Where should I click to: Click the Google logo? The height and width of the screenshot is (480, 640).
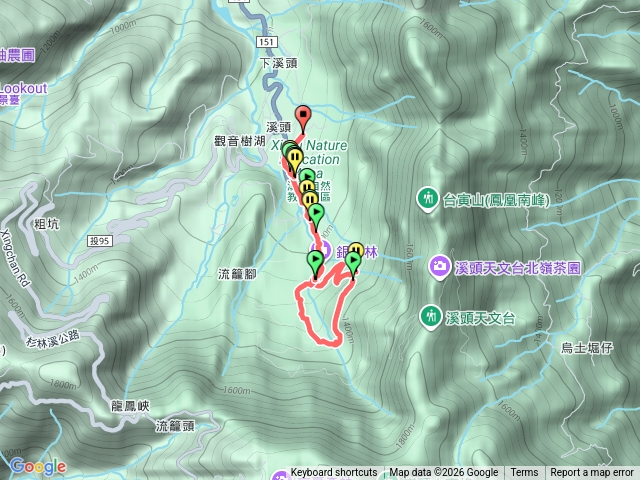click(38, 467)
